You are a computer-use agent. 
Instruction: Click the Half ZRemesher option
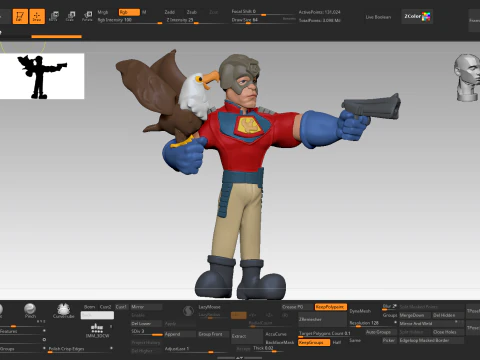[337, 342]
